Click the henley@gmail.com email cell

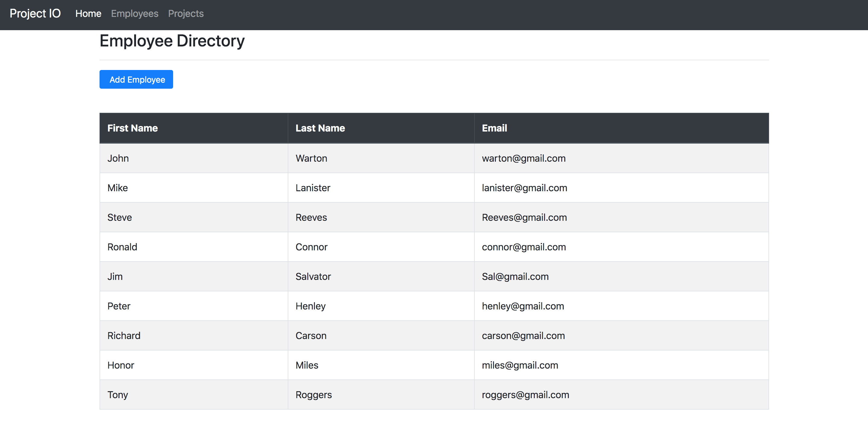(x=523, y=306)
